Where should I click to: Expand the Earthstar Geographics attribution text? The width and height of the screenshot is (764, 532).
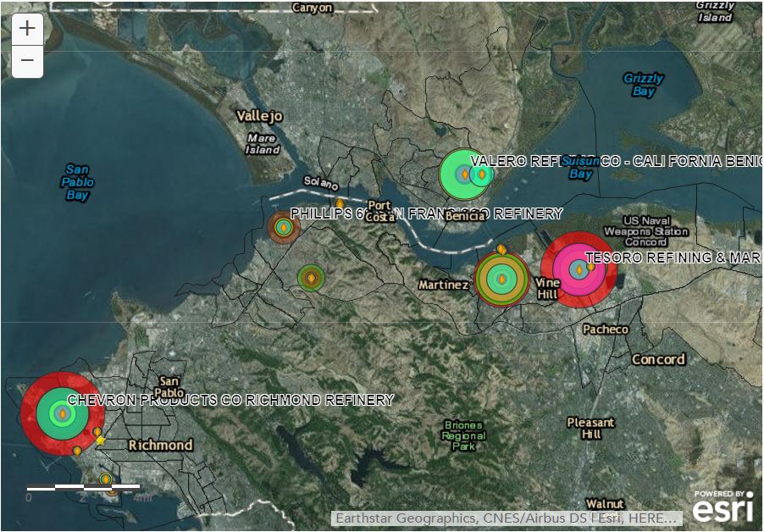506,518
